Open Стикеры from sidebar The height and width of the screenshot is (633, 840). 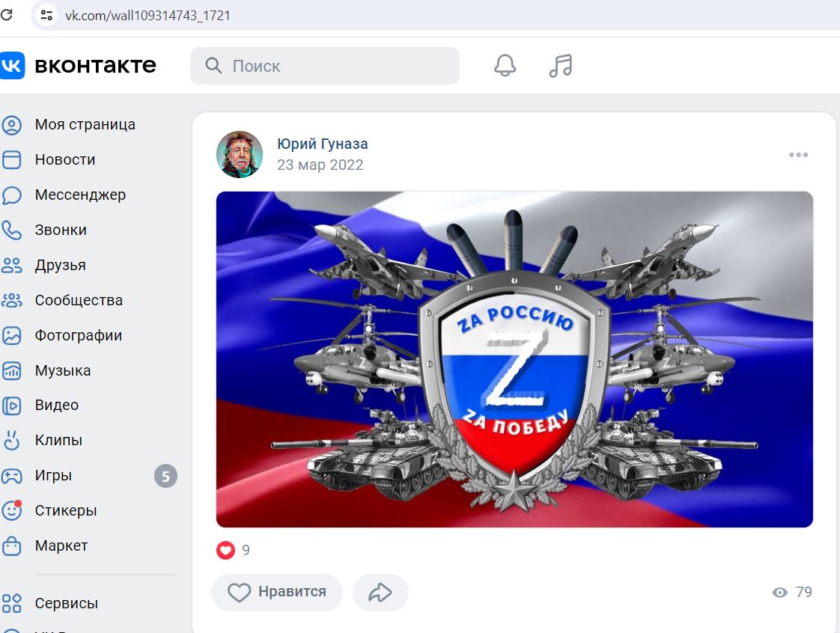(x=66, y=510)
